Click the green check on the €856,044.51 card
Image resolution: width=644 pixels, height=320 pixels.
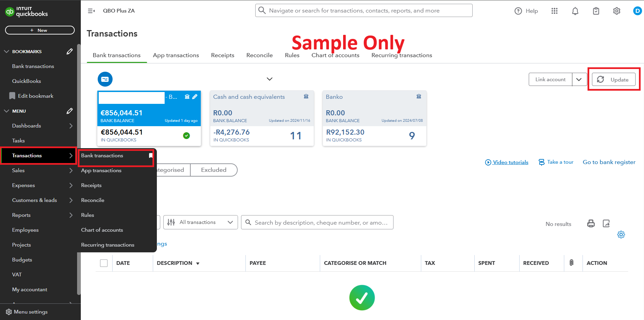click(186, 136)
